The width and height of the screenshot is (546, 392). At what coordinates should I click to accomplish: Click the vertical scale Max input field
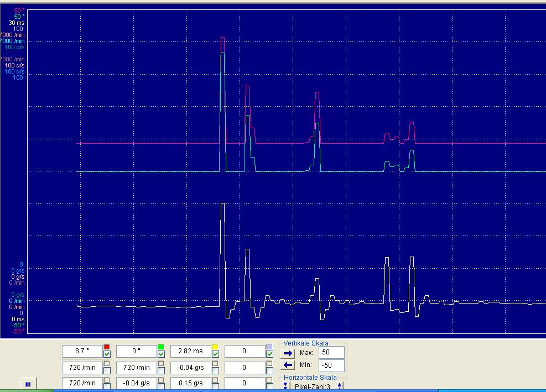(331, 352)
